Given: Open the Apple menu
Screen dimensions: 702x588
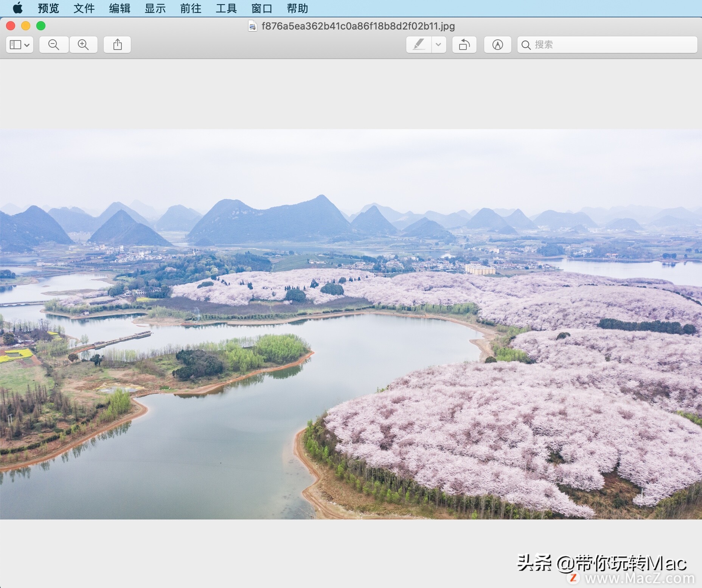Looking at the screenshot, I should click(18, 8).
